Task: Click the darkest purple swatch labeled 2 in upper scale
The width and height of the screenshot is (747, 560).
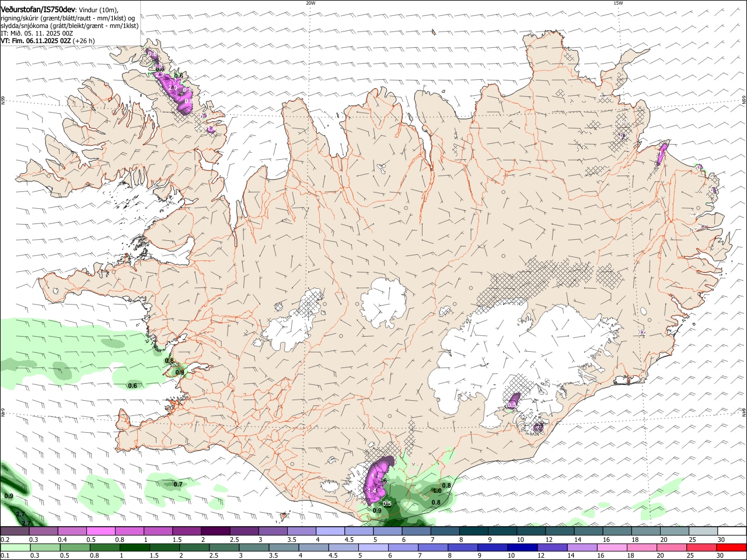Action: click(x=215, y=531)
